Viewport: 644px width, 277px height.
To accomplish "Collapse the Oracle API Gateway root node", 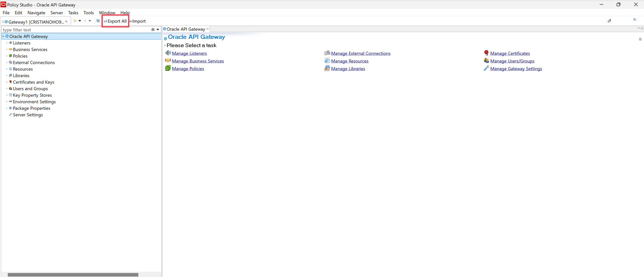I will point(3,37).
